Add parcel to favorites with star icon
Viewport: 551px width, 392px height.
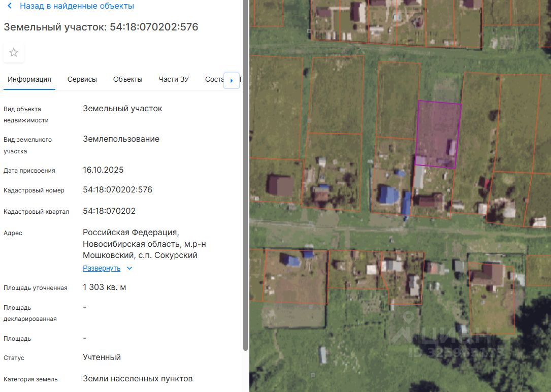[x=14, y=53]
